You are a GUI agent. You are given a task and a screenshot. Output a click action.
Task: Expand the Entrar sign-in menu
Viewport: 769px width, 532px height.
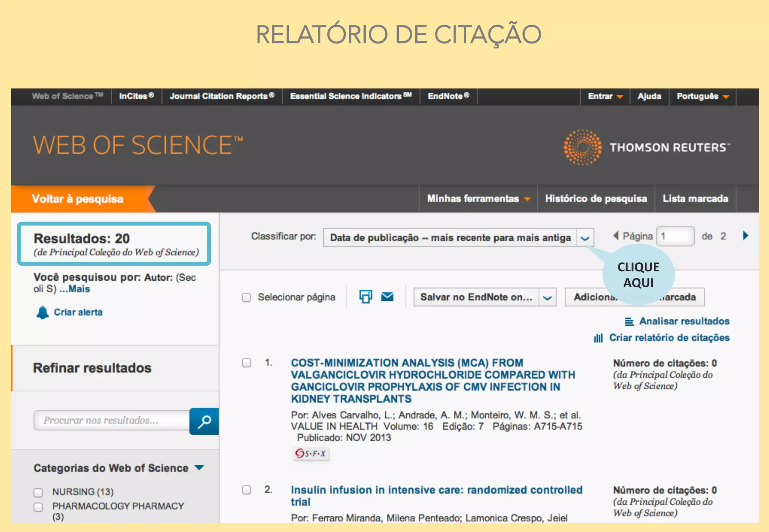[605, 96]
